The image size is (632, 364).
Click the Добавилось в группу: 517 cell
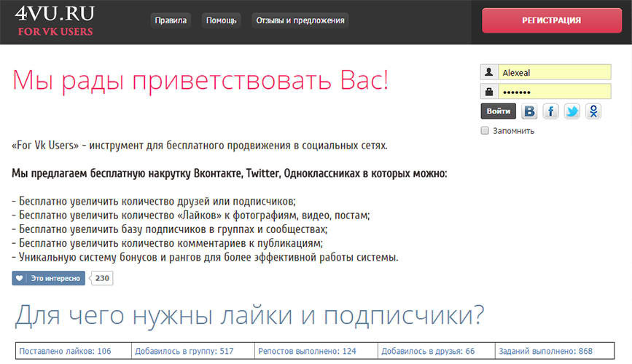[x=193, y=351]
